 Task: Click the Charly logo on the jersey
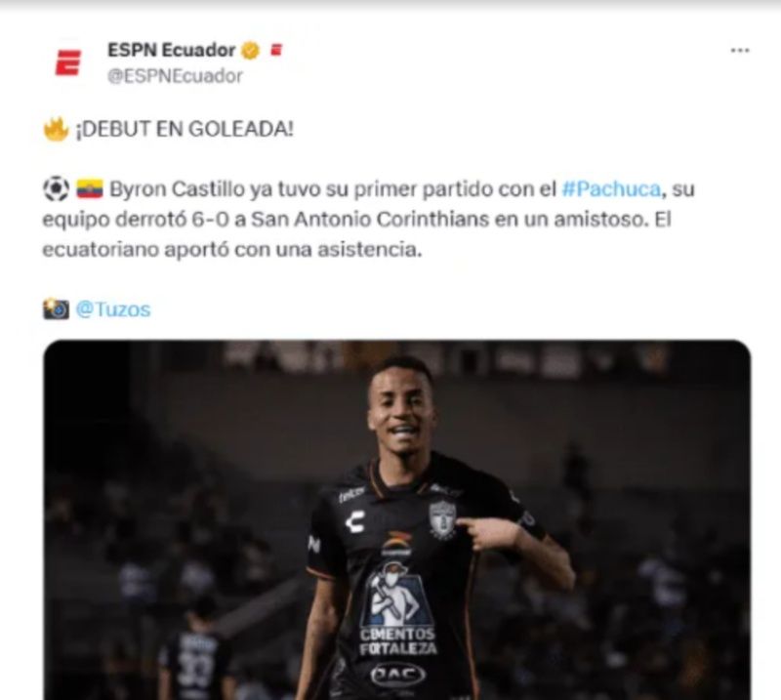point(355,521)
